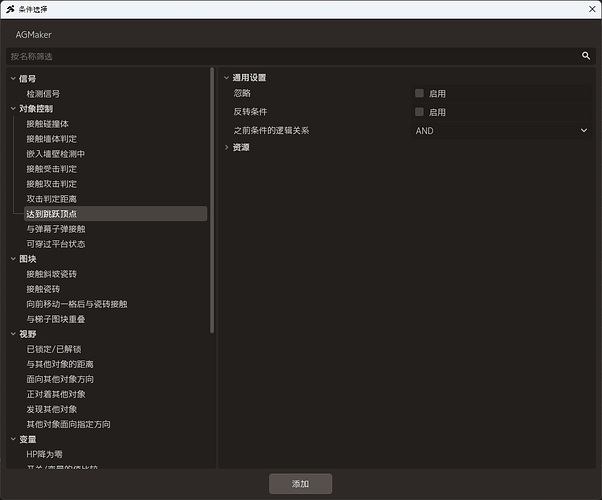This screenshot has width=602, height=500.
Task: Click the condition list vertical scrollbar
Action: (212, 200)
